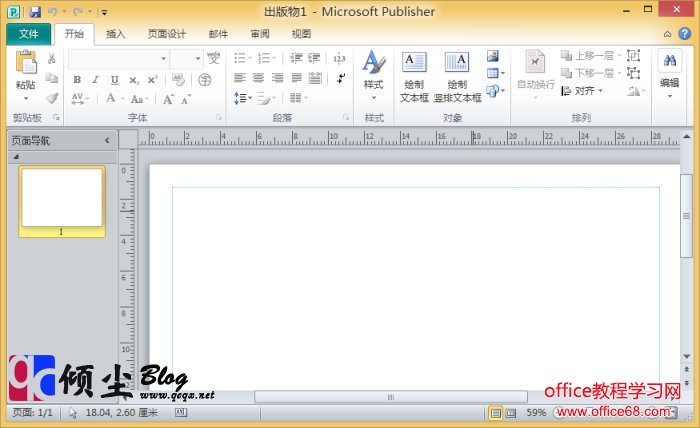Open Line Spacing dropdown
The image size is (700, 428).
[x=242, y=98]
